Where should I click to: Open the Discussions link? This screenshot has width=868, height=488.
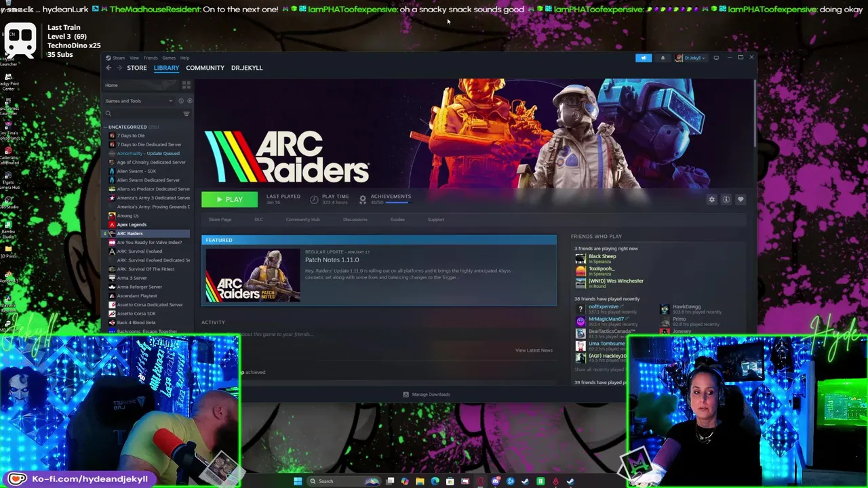tap(355, 220)
